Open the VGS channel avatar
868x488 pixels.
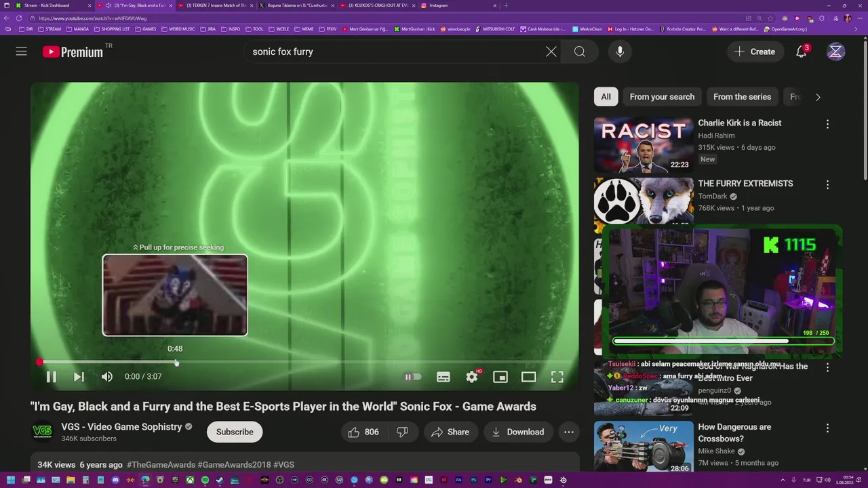pos(42,432)
